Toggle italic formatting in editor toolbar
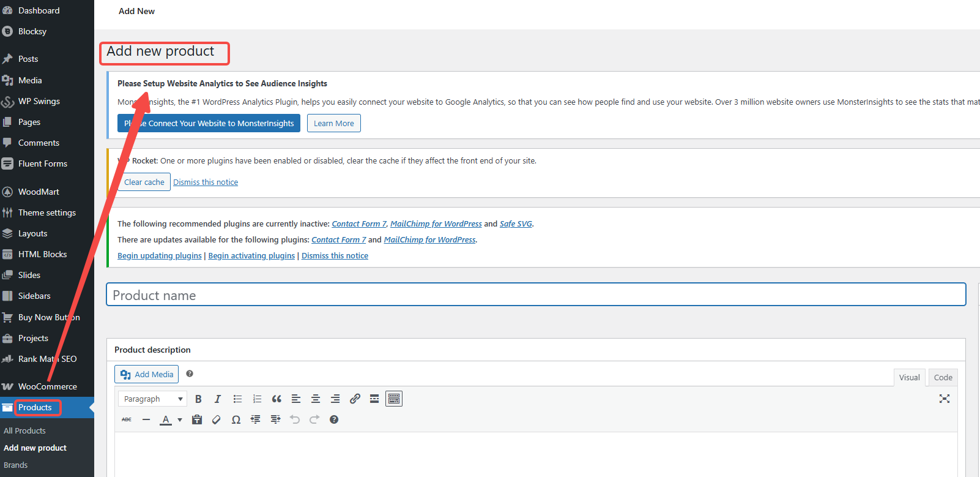 (x=218, y=399)
